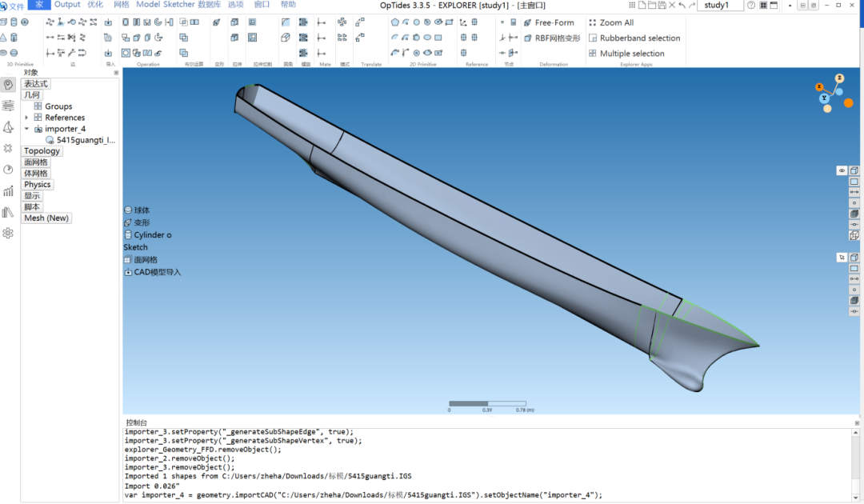The image size is (864, 504).
Task: Switch to the 家 ribbon tab
Action: tap(38, 5)
